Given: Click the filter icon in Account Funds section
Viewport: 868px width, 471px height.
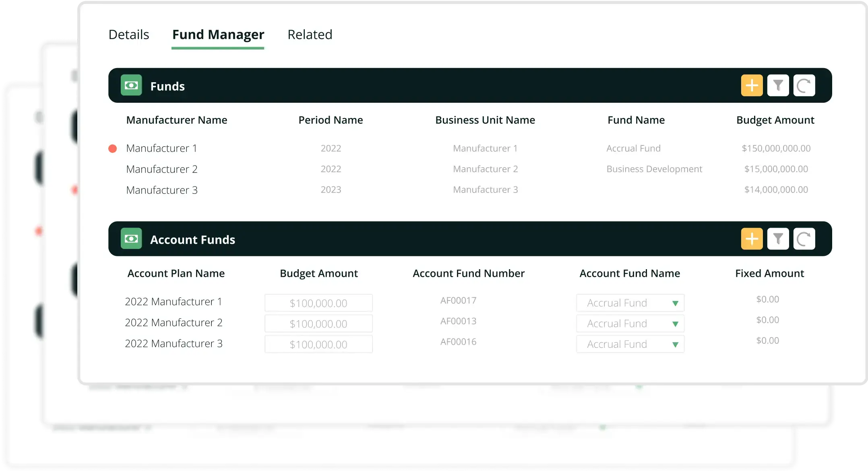Looking at the screenshot, I should 778,239.
